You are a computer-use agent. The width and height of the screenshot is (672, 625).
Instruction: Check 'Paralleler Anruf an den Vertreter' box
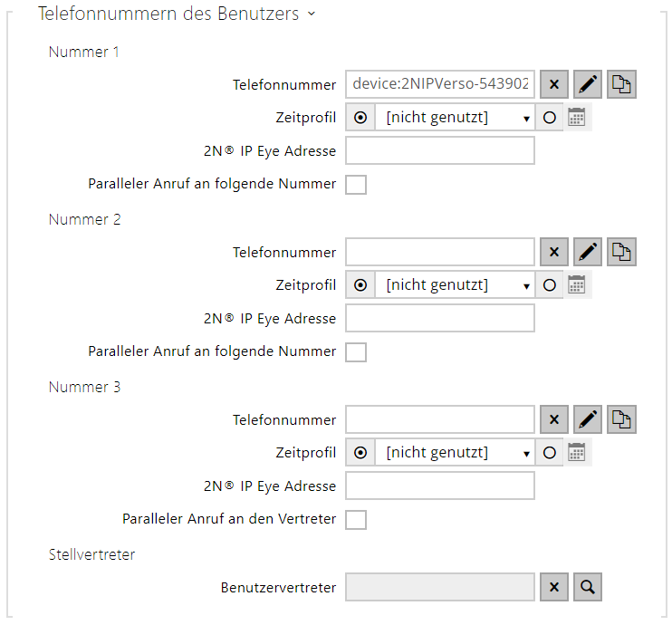356,520
